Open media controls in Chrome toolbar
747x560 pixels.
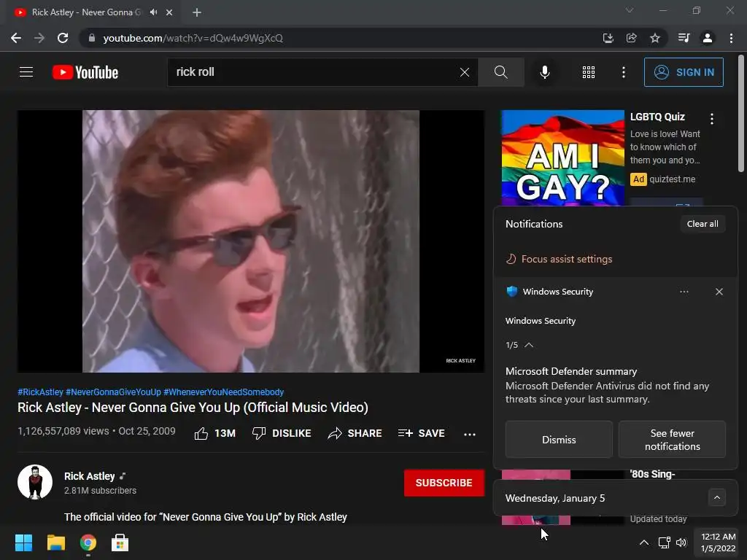[x=684, y=38]
